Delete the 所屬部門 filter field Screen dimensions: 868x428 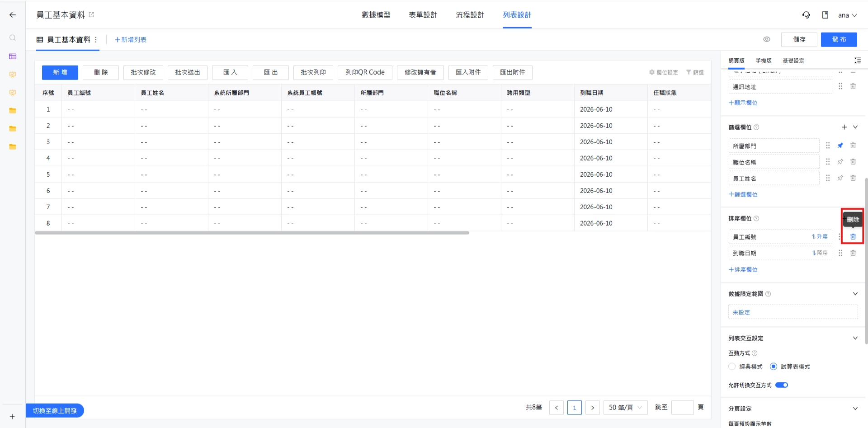(x=853, y=146)
